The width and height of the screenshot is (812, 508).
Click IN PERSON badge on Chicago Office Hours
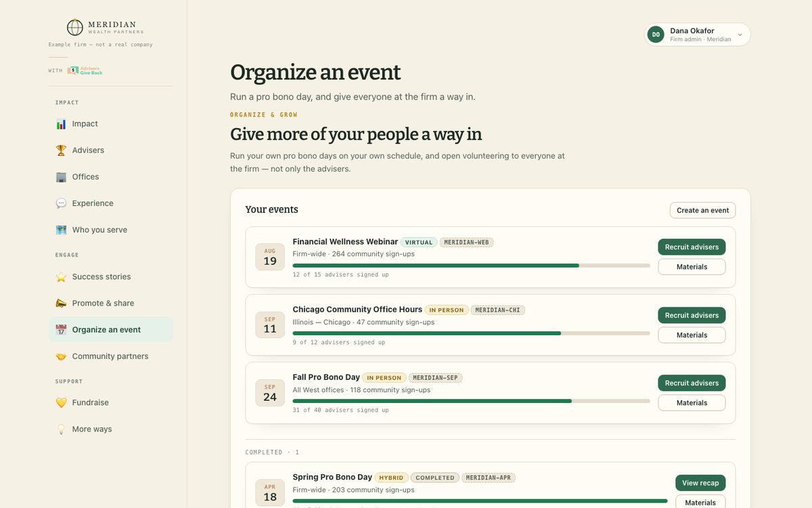pyautogui.click(x=447, y=310)
